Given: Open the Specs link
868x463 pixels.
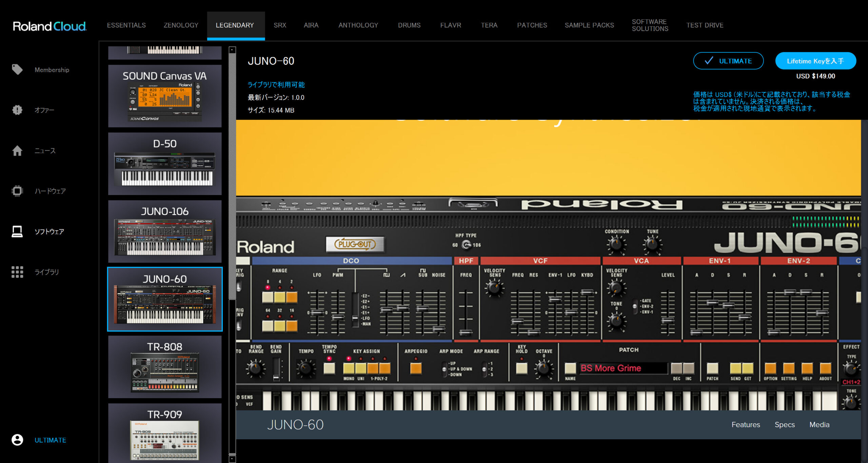Looking at the screenshot, I should click(x=784, y=425).
